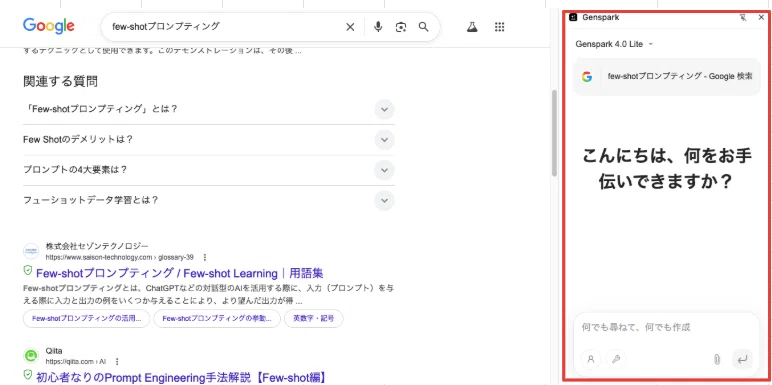Viewport: 772px width, 385px height.
Task: Click the Google logo
Action: [x=48, y=26]
